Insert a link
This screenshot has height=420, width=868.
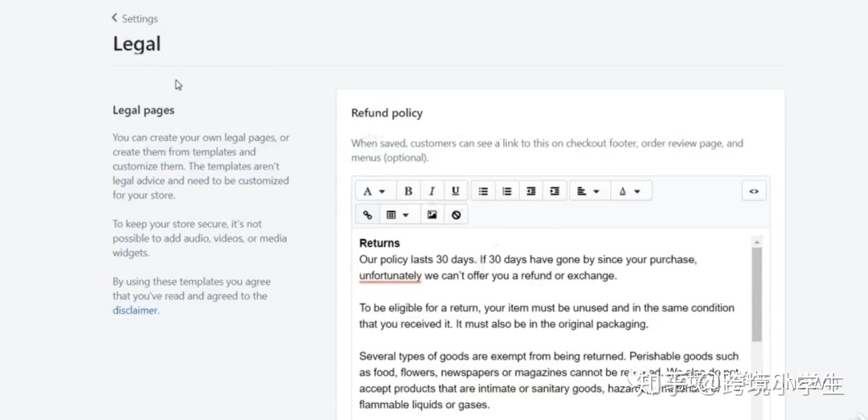[367, 215]
